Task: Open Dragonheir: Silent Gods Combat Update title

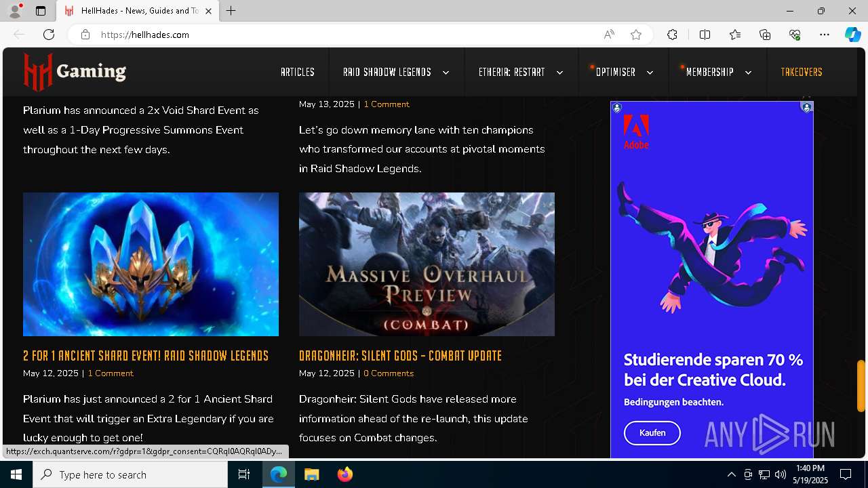Action: coord(400,356)
